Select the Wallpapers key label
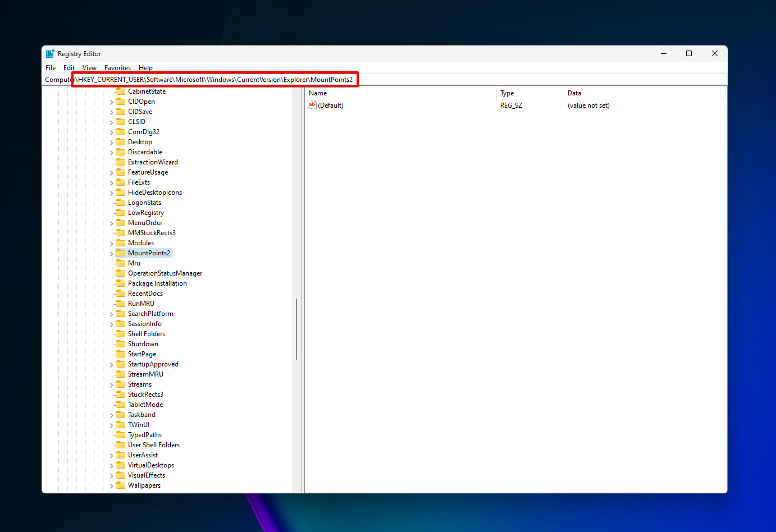 (x=144, y=485)
